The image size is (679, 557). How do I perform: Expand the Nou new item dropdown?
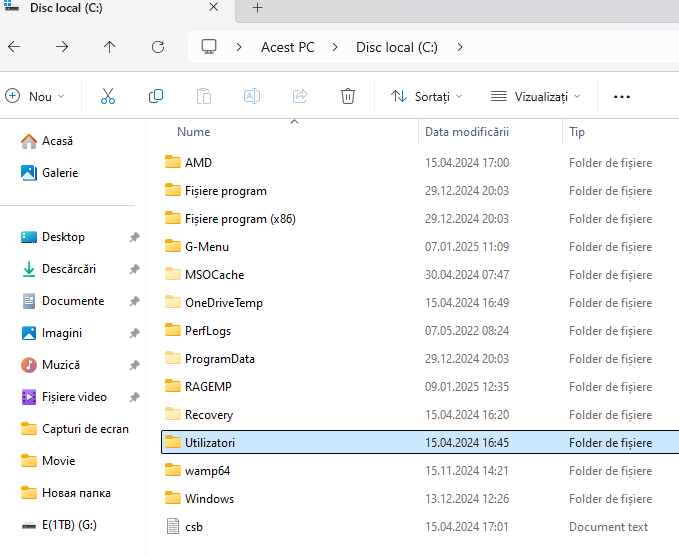(x=35, y=97)
